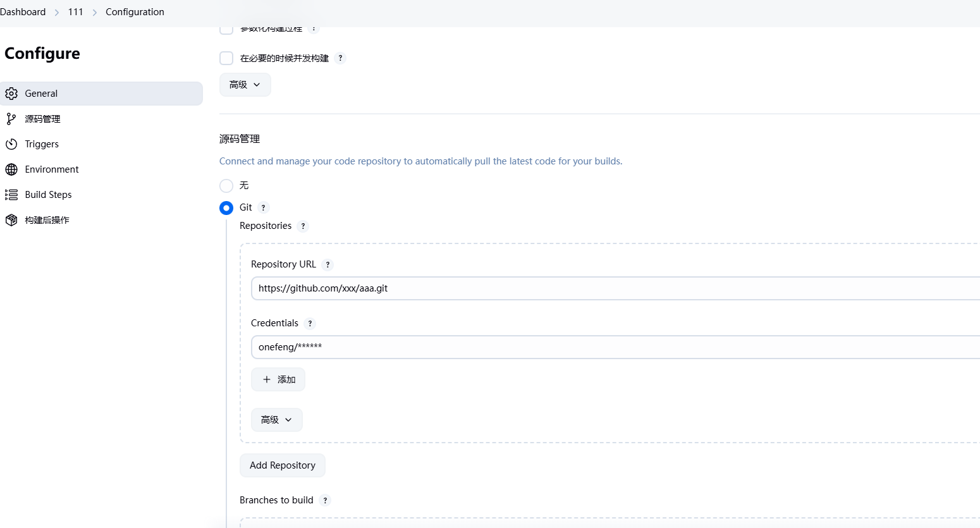Click the Branches to build label

click(x=276, y=500)
